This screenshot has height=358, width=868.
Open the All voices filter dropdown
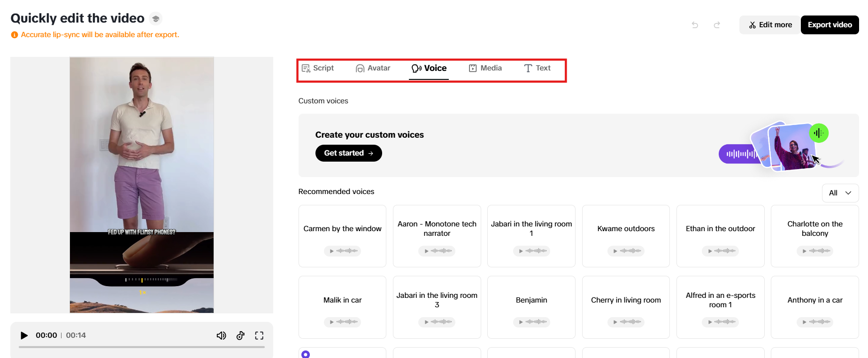click(840, 193)
